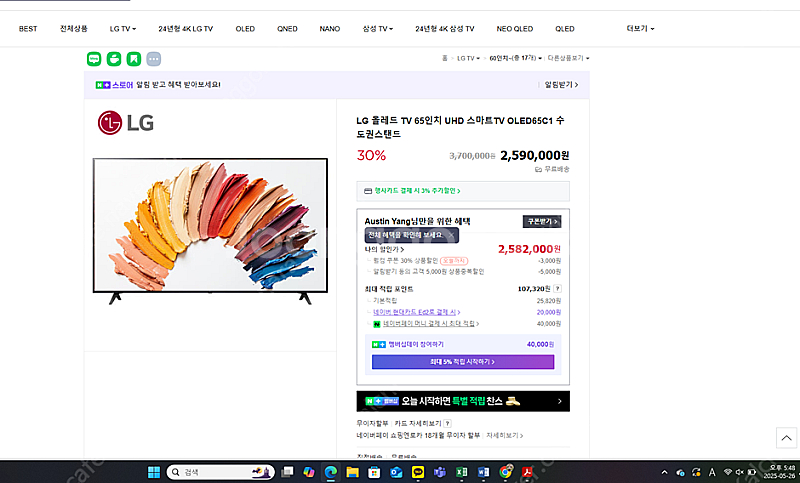
Task: Open KakaoTalk from the taskbar
Action: click(x=418, y=472)
